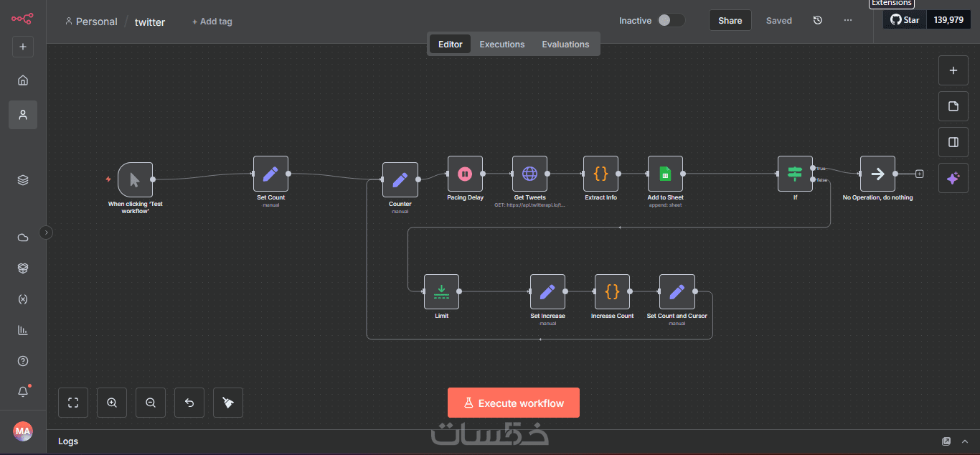Open the three-dots workflow options menu

848,20
